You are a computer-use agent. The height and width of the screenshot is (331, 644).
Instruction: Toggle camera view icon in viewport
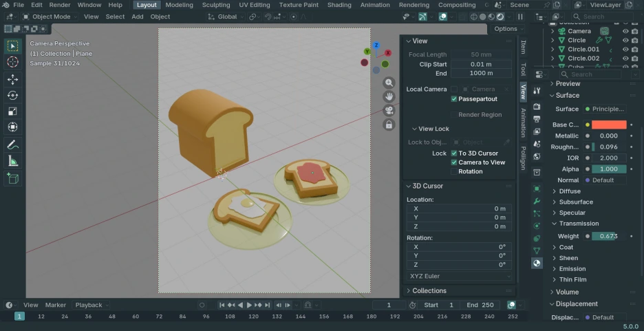389,111
